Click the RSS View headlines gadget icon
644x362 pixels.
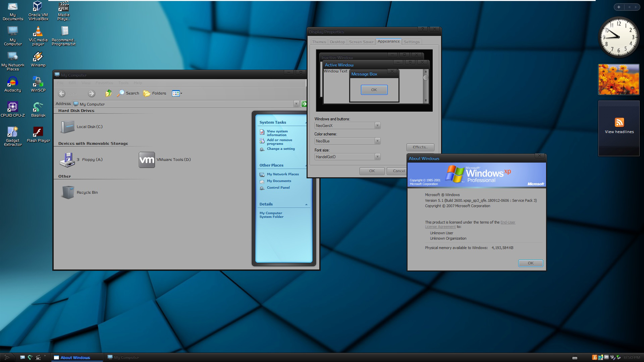[619, 122]
